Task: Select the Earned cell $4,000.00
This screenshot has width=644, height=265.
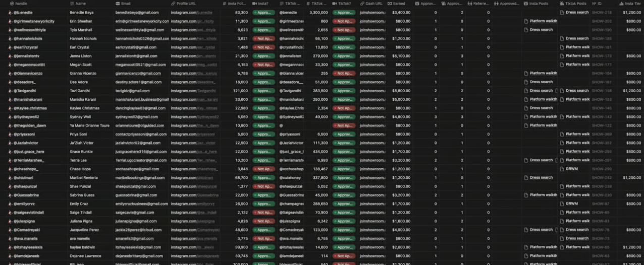Action: coord(401,230)
